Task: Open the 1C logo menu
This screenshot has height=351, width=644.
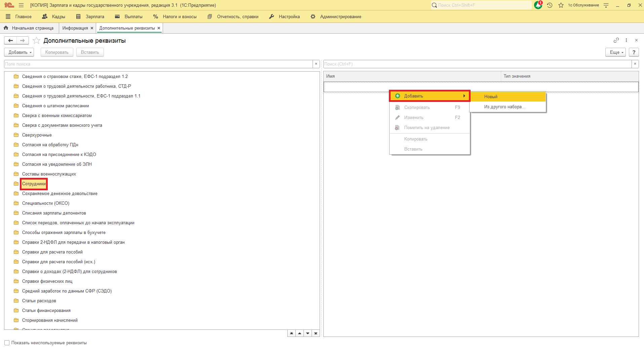Action: 9,5
